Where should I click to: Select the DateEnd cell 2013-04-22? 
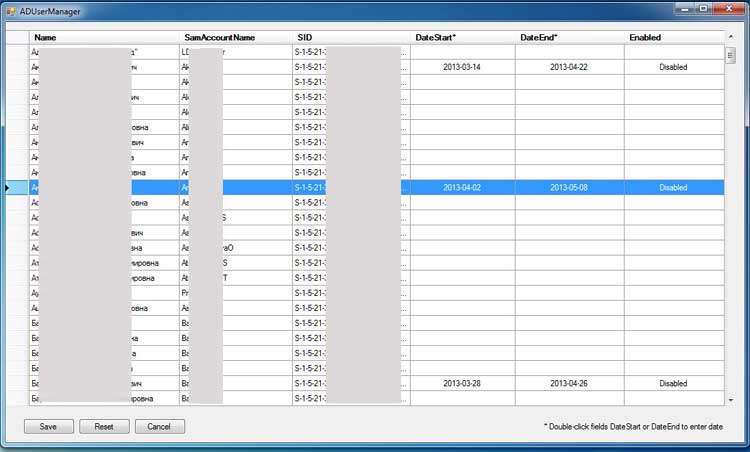pos(568,67)
